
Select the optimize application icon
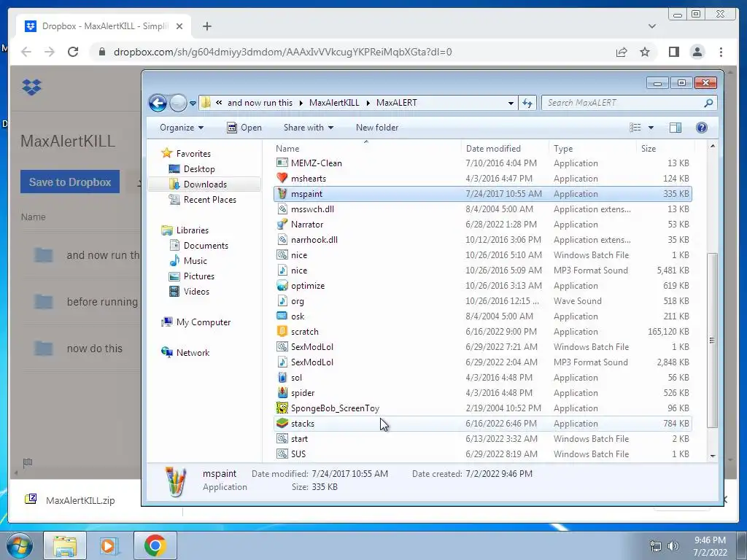click(x=282, y=286)
